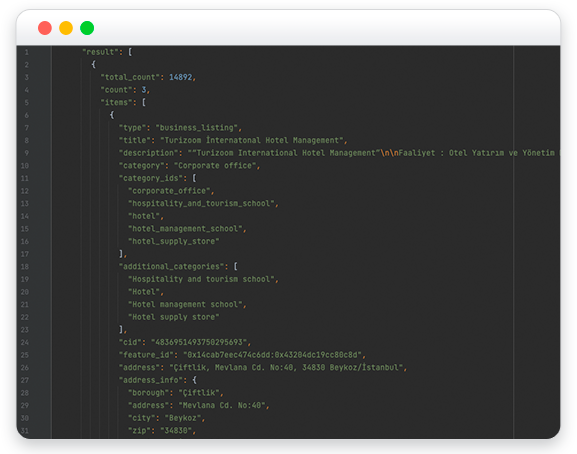Click the "zip" value "34830"
Image resolution: width=577 pixels, height=454 pixels.
pyautogui.click(x=176, y=430)
